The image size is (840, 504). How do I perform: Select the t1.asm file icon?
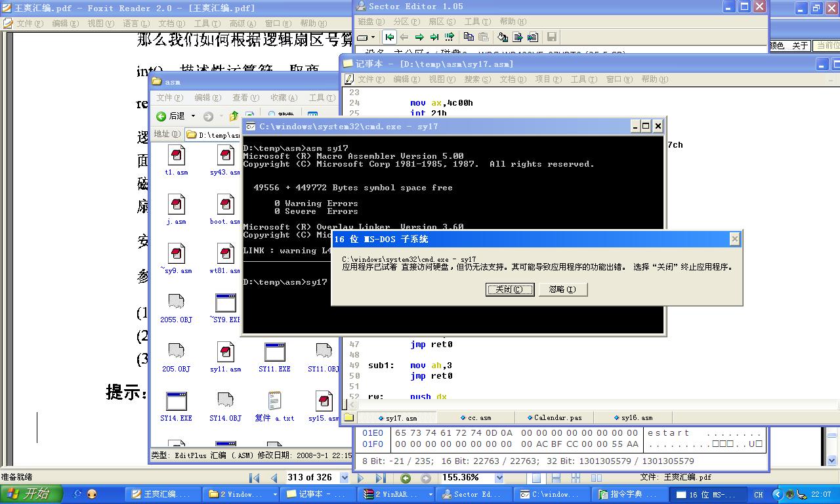point(176,156)
